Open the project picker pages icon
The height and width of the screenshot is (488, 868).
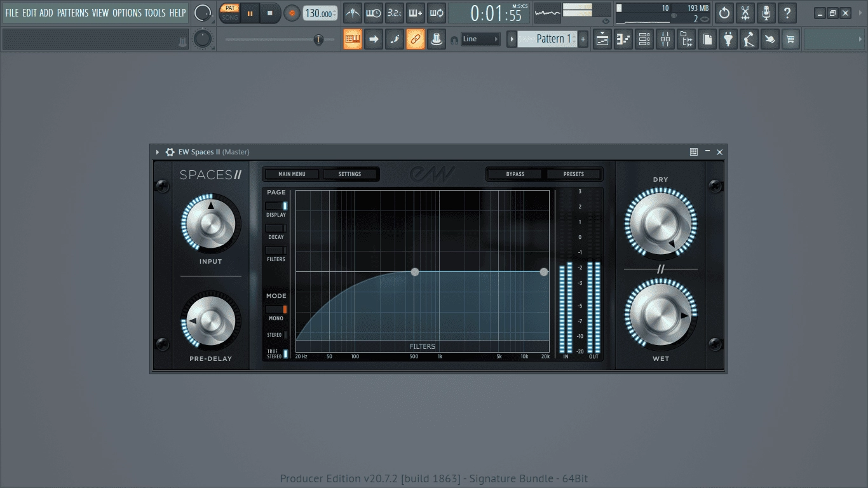pyautogui.click(x=707, y=39)
